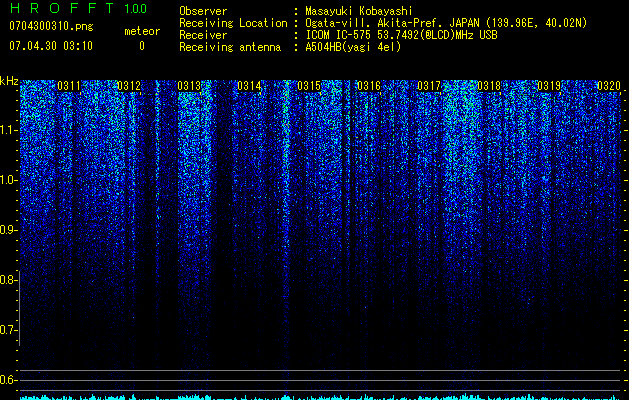
Task: Click the 0.8 frequency axis label
Action: (8, 280)
